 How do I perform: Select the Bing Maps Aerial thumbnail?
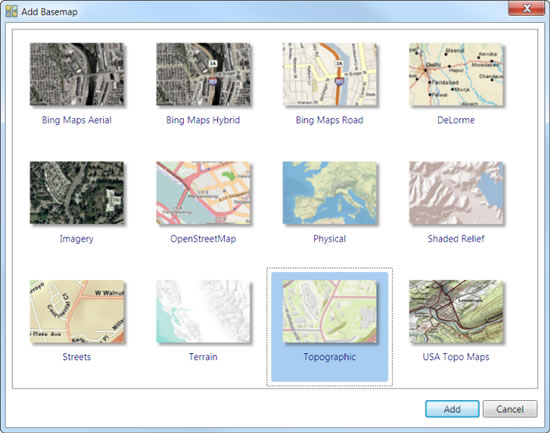[x=77, y=74]
